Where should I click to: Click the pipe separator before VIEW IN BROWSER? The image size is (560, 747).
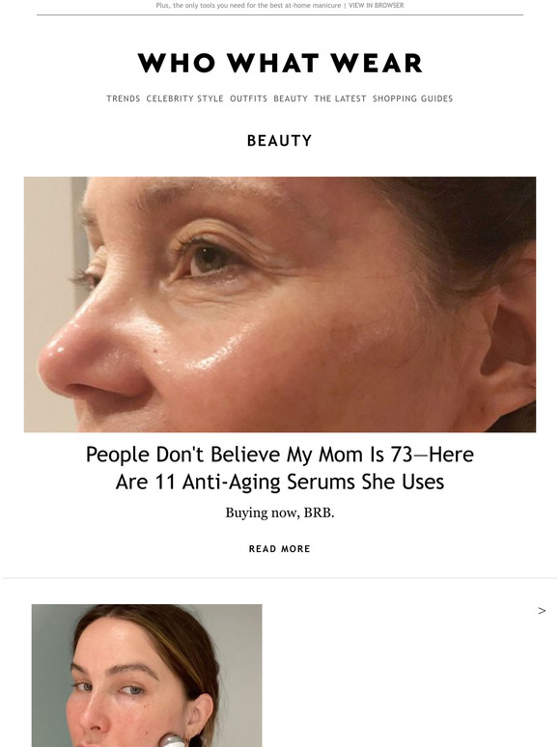coord(345,6)
